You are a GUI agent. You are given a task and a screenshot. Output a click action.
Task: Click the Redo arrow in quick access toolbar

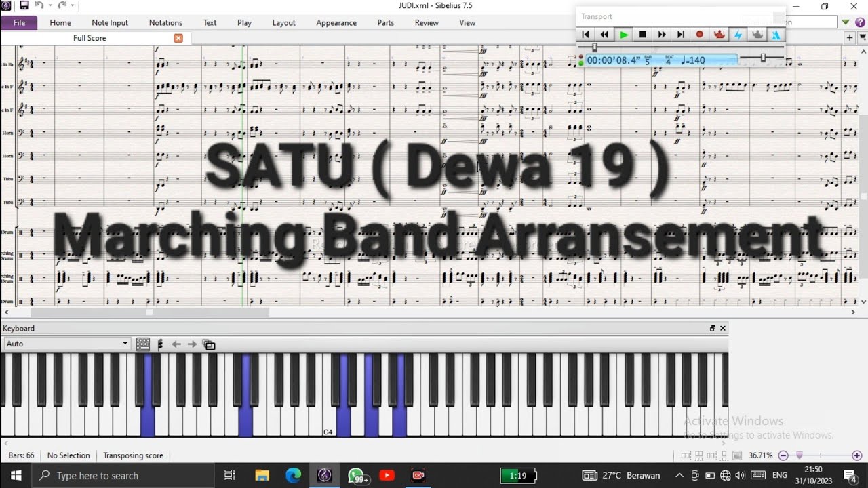coord(62,5)
